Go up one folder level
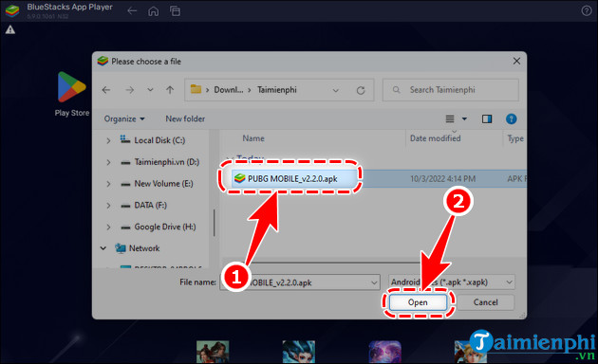Image resolution: width=598 pixels, height=364 pixels. (x=170, y=90)
